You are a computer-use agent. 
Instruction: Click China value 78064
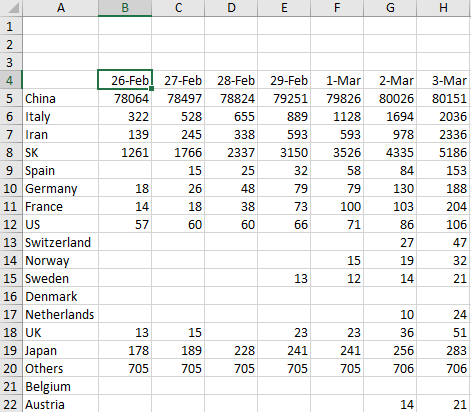pyautogui.click(x=125, y=98)
